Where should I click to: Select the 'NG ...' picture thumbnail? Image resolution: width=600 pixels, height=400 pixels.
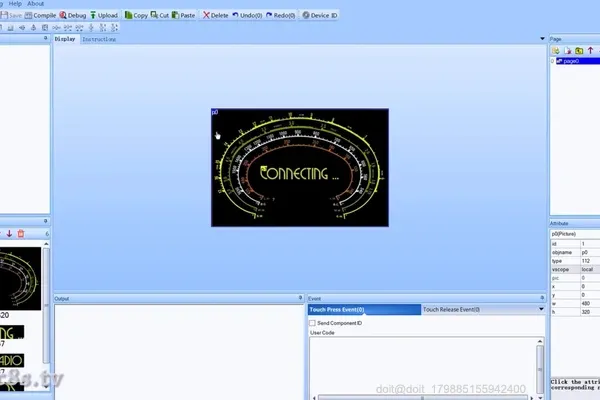pos(12,332)
